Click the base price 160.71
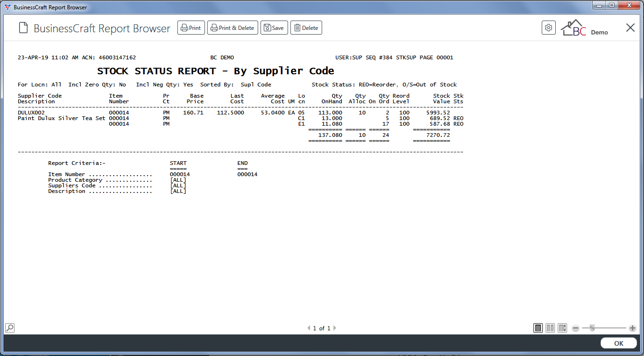The height and width of the screenshot is (356, 644). [193, 113]
